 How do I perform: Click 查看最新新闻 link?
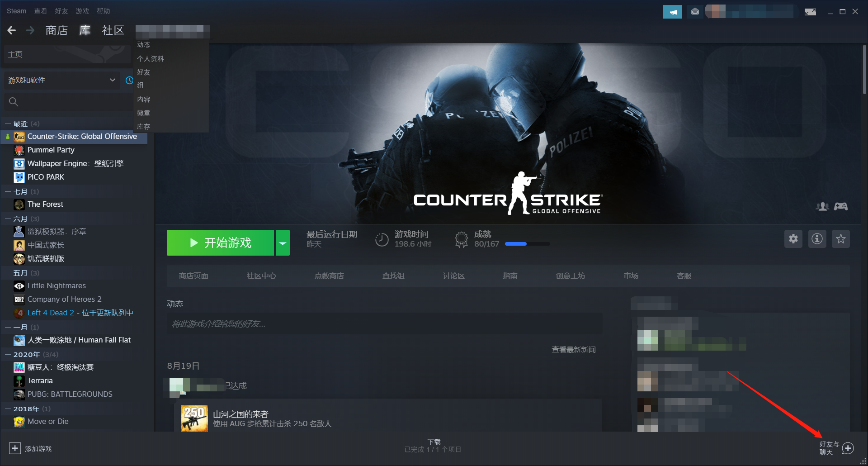[x=574, y=349]
